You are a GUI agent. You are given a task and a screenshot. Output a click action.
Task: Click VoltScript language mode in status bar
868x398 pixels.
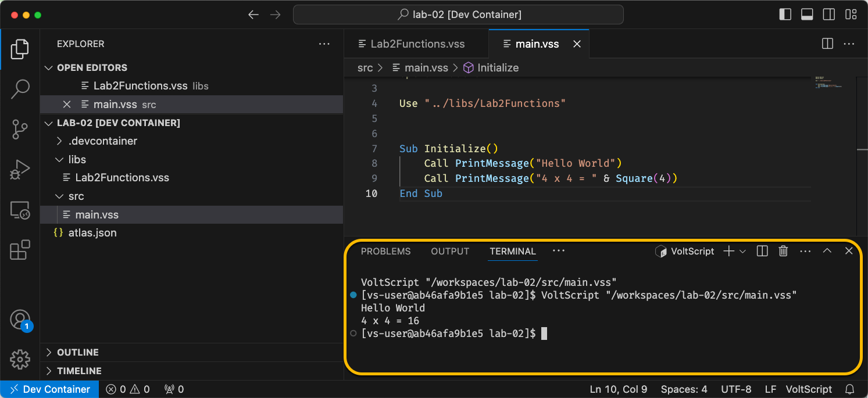(809, 389)
